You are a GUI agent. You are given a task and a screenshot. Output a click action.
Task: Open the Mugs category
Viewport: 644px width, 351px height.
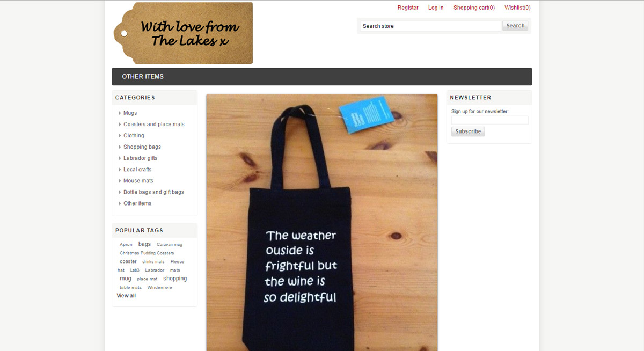[x=130, y=113]
